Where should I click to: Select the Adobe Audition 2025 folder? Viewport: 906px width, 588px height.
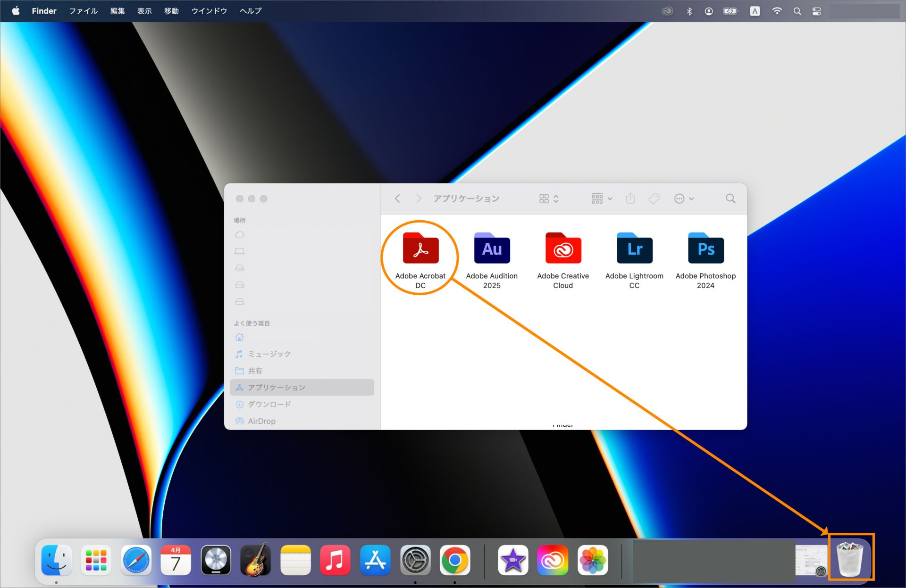[492, 249]
